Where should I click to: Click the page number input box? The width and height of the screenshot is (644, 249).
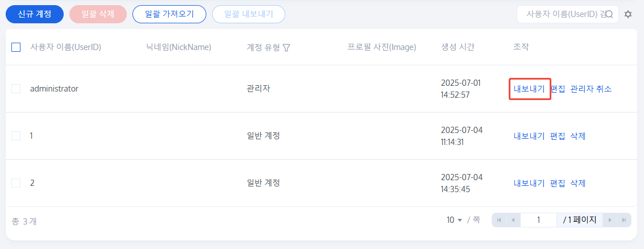click(538, 220)
